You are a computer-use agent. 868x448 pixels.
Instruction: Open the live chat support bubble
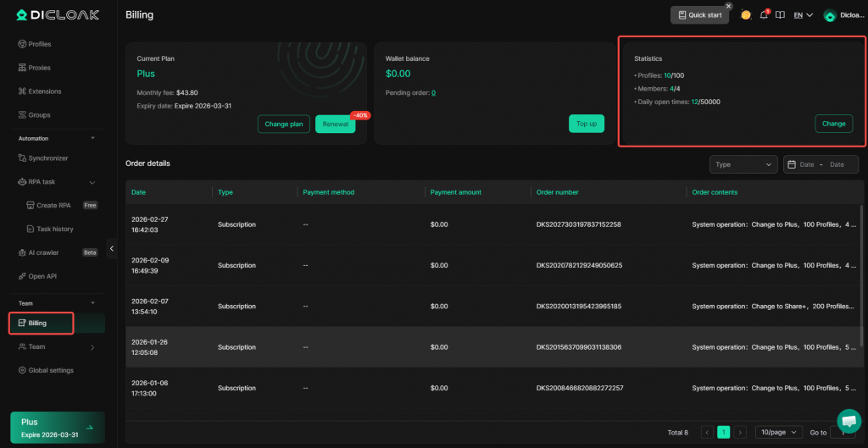849,420
